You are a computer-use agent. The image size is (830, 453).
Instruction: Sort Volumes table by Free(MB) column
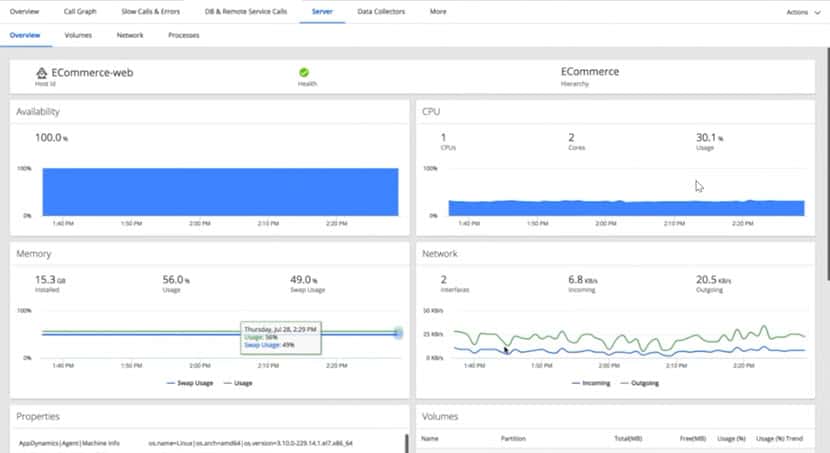pyautogui.click(x=693, y=438)
